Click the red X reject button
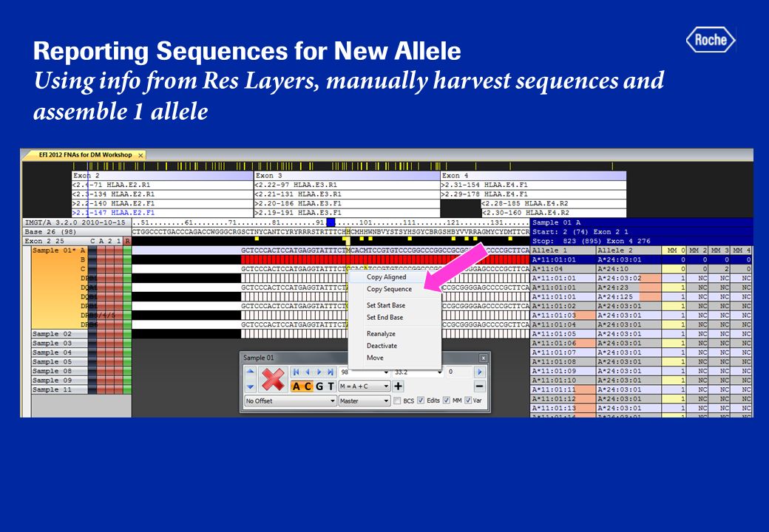This screenshot has height=532, width=769. click(x=273, y=380)
